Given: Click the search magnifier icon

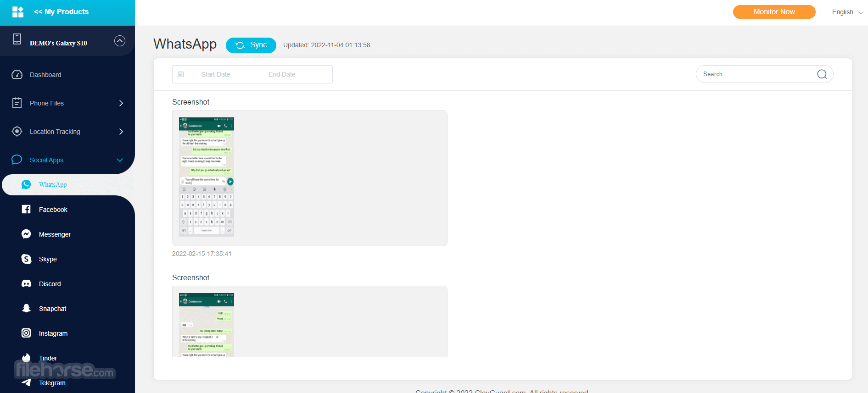Looking at the screenshot, I should [822, 74].
